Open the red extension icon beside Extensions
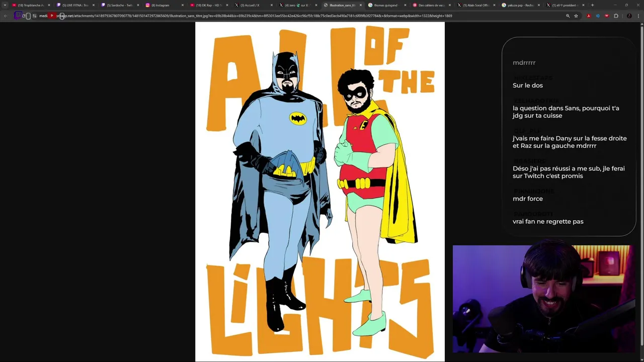This screenshot has width=644, height=362. pos(607,16)
